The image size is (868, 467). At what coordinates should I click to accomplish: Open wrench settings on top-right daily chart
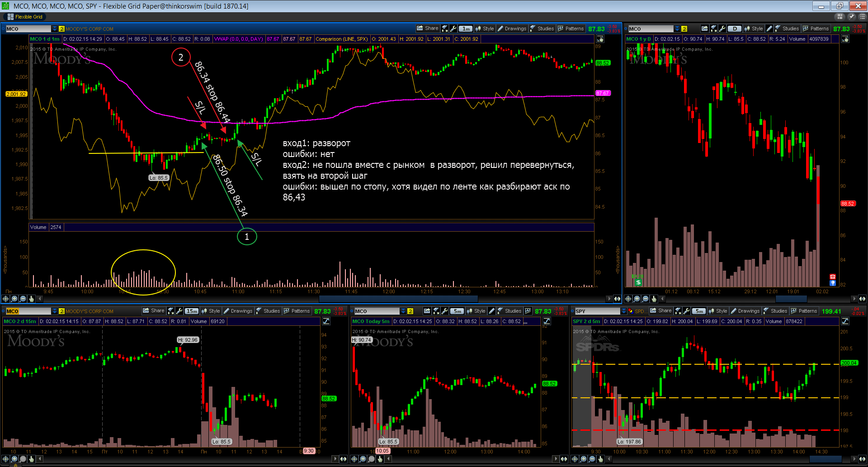(722, 29)
